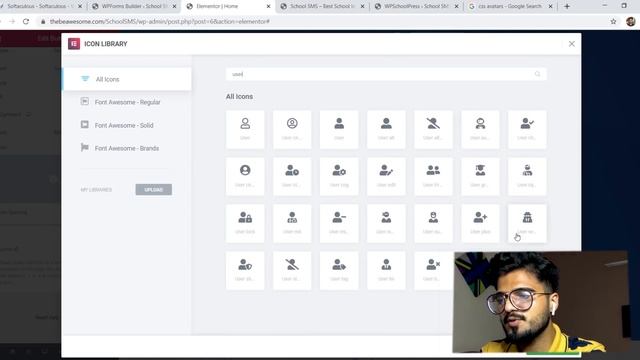640x360 pixels.
Task: Switch to the Softaculous browser tab
Action: 40,7
